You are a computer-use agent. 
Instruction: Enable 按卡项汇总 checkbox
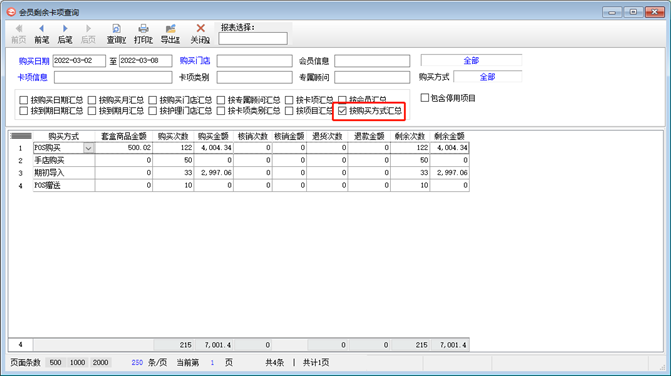coord(289,100)
